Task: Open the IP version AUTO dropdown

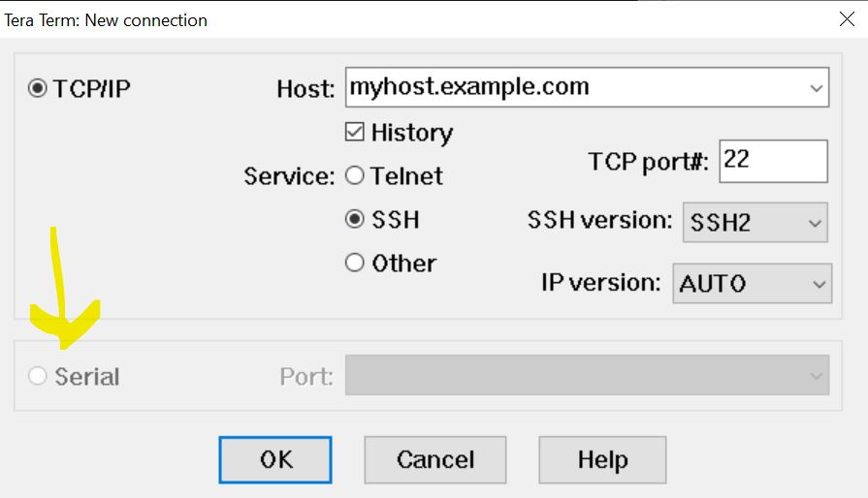Action: point(753,284)
